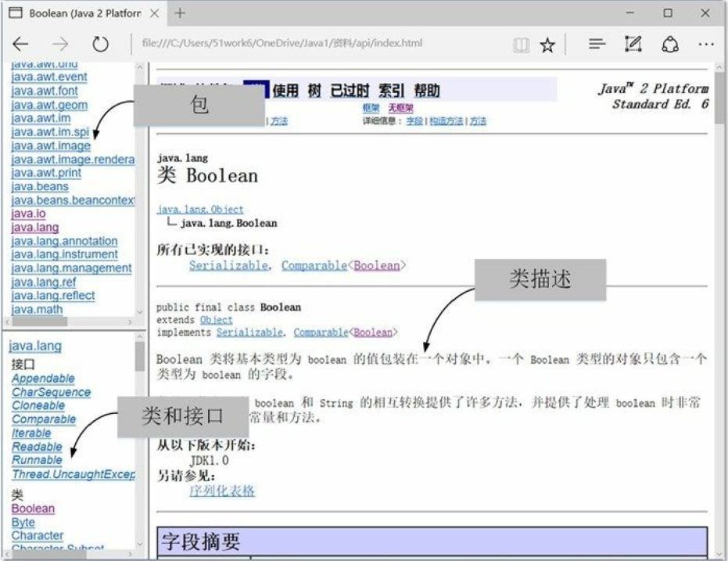Make a web note with pen icon
The width and height of the screenshot is (728, 561).
tap(633, 44)
